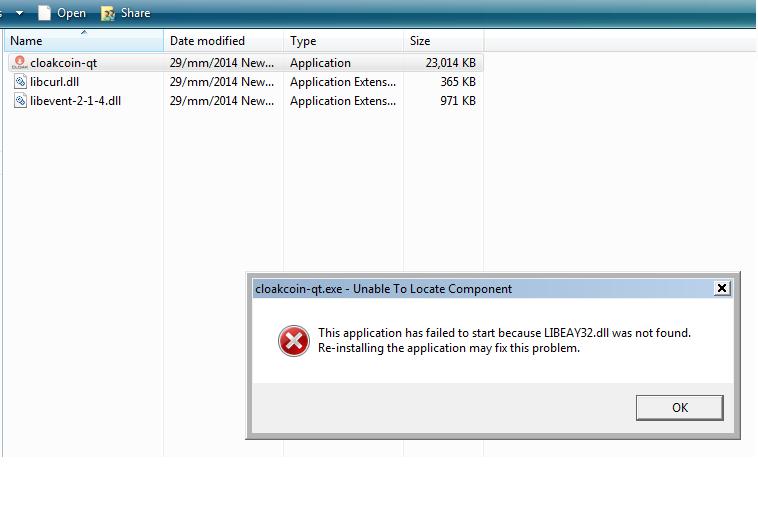This screenshot has height=511, width=758.
Task: Click the 971 KB size cell
Action: [x=458, y=101]
